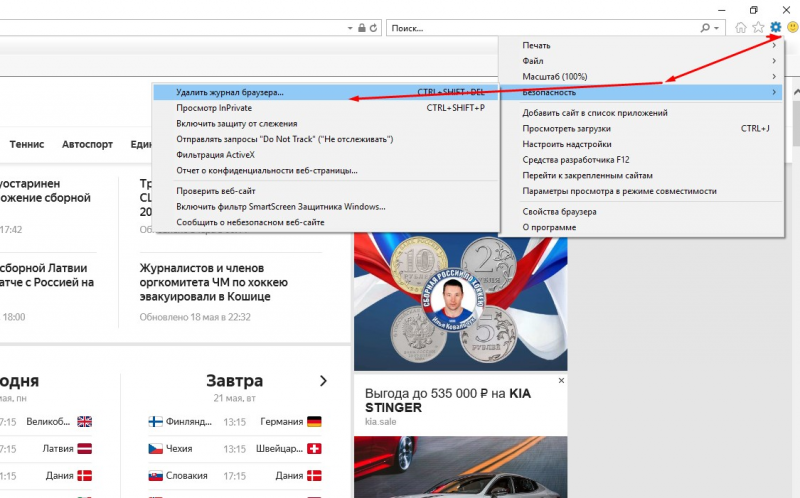
Task: Select Сообщить о небезопасном веб-сайте
Action: click(326, 222)
